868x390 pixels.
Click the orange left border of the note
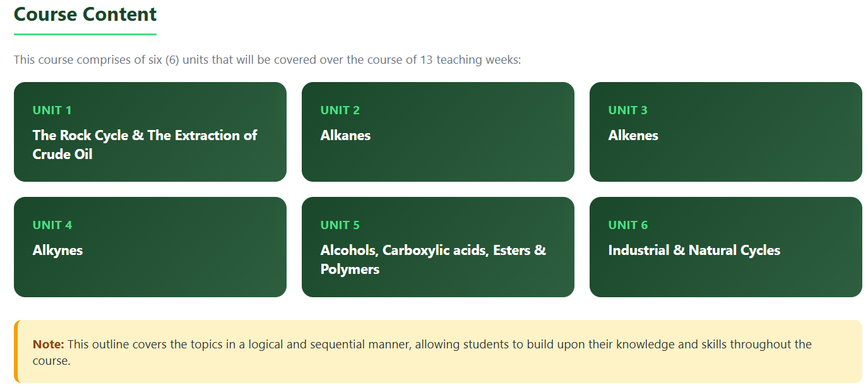click(16, 352)
